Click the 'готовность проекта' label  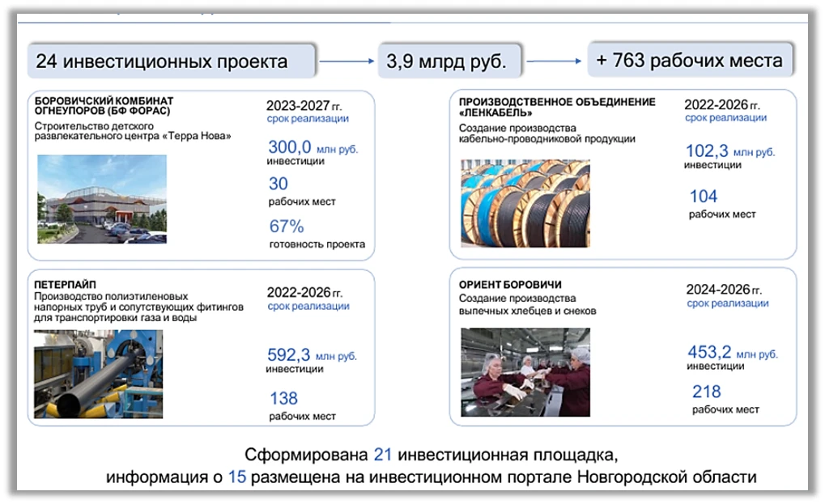[x=317, y=244]
